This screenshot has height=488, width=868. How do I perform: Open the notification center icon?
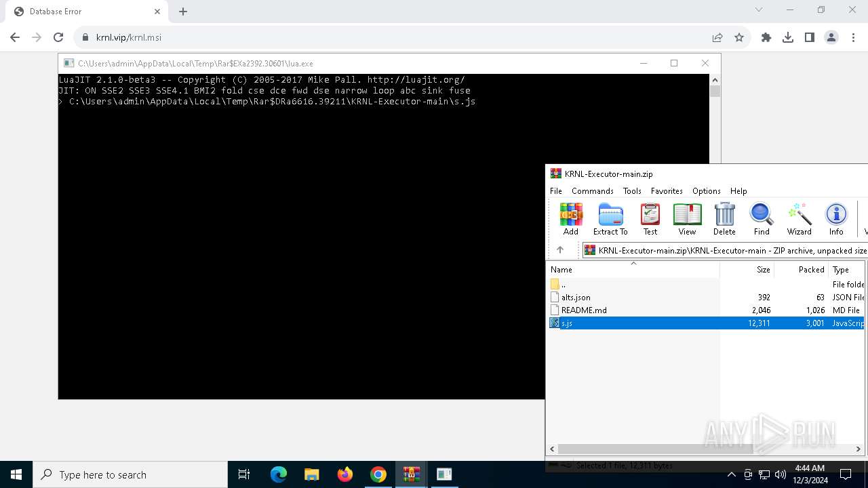click(846, 474)
